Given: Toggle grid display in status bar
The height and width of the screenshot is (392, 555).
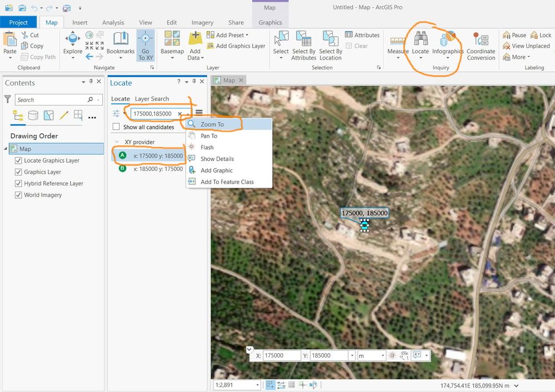Looking at the screenshot, I should point(292,385).
